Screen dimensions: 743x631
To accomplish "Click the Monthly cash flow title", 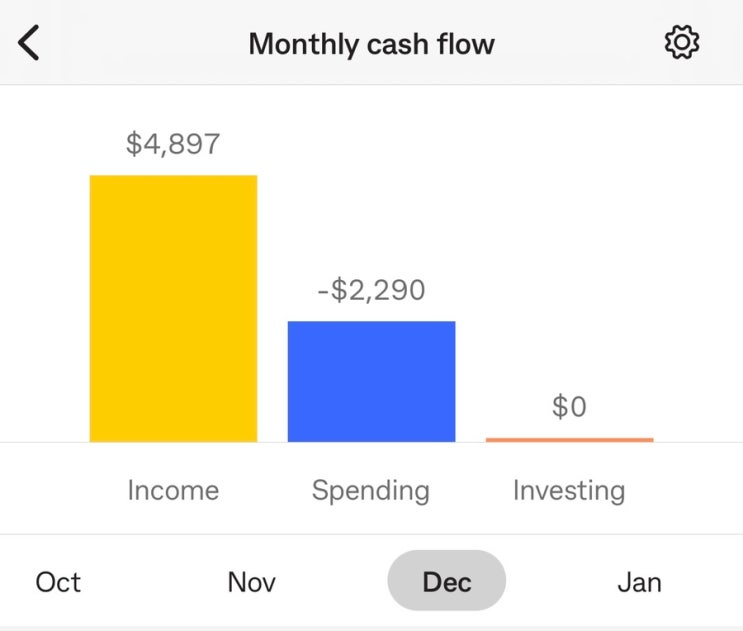I will coord(371,44).
